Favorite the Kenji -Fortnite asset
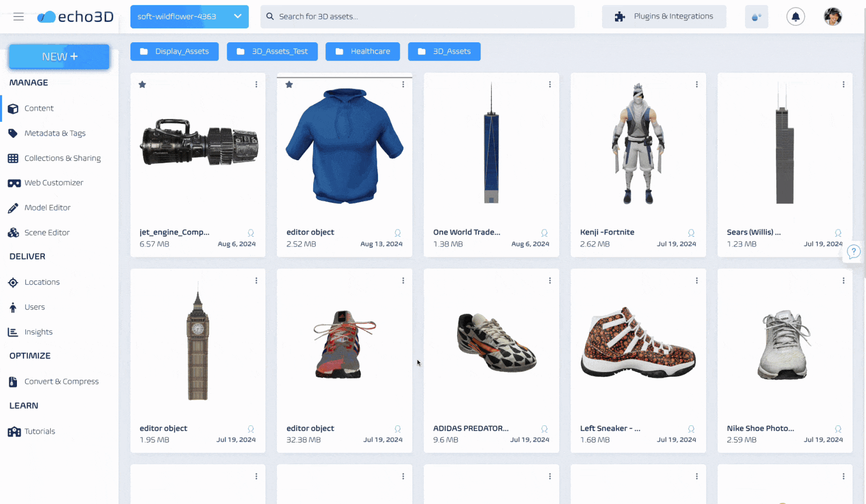866x504 pixels. pyautogui.click(x=583, y=84)
